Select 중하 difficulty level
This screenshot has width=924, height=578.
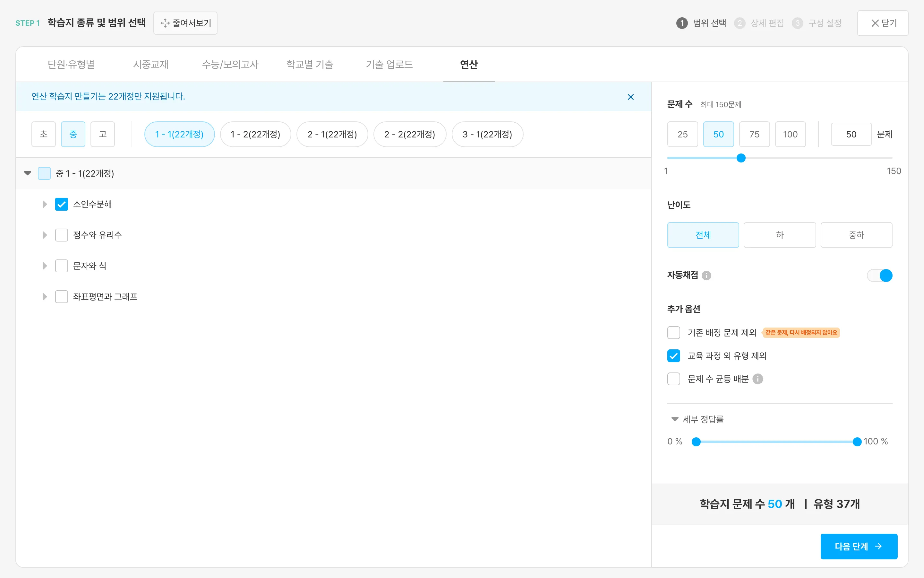tap(856, 235)
